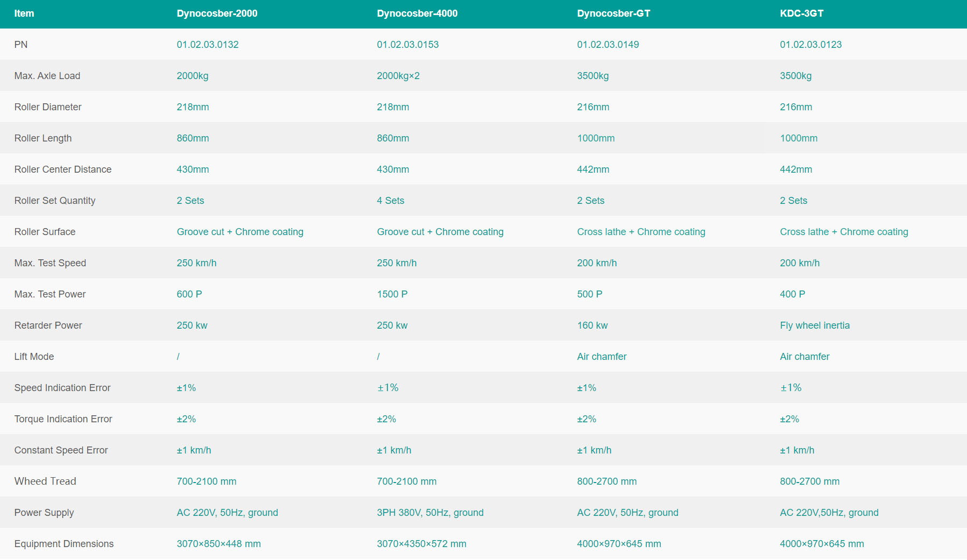Click the 3PH 380V power supply value
This screenshot has width=967, height=560.
430,513
